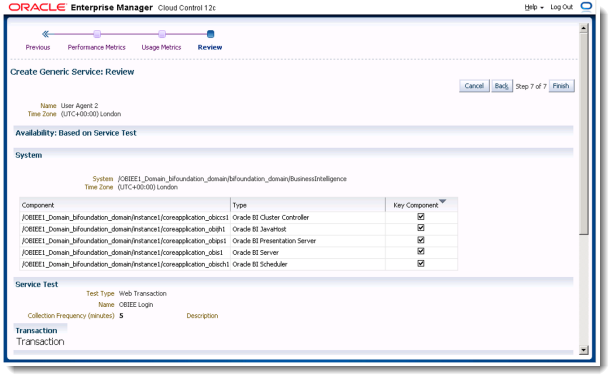This screenshot has height=381, width=615.
Task: Toggle Key Component for Oracle BI Scheduler
Action: coord(421,264)
